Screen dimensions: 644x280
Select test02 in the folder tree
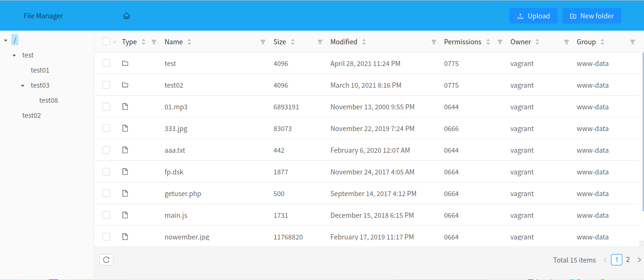[32, 115]
